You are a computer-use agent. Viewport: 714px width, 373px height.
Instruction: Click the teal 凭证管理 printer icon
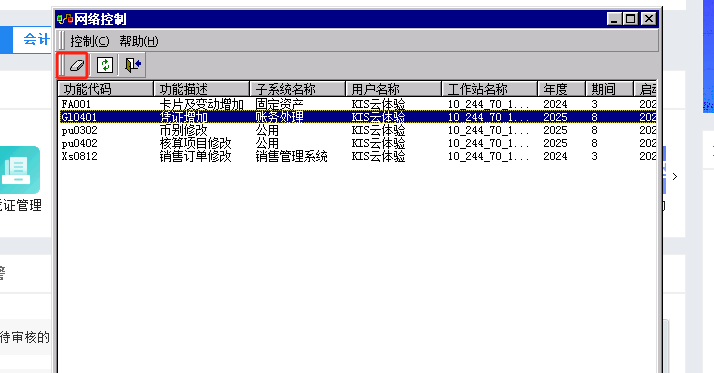click(x=19, y=170)
